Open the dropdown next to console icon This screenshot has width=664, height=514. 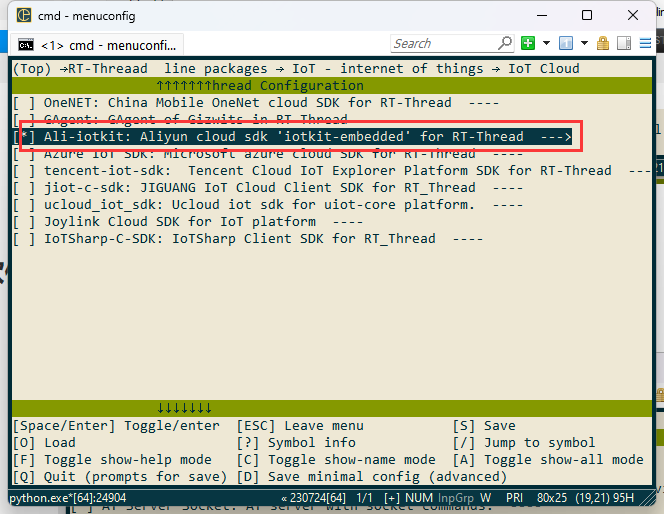584,43
